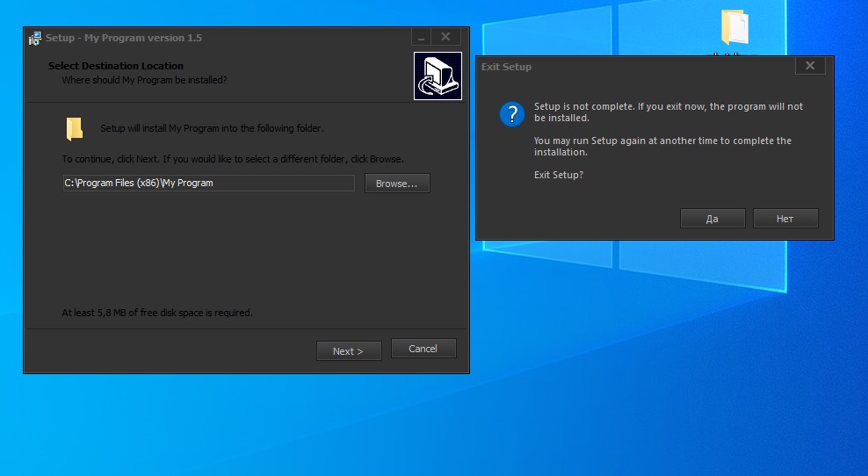Close the Exit Setup dialog with X
This screenshot has width=868, height=476.
[809, 66]
